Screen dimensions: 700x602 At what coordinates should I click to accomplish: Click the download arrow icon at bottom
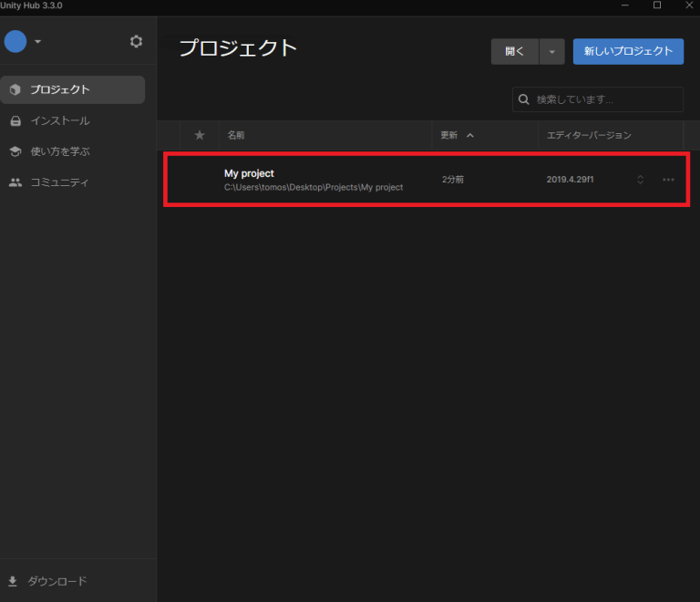click(x=13, y=581)
